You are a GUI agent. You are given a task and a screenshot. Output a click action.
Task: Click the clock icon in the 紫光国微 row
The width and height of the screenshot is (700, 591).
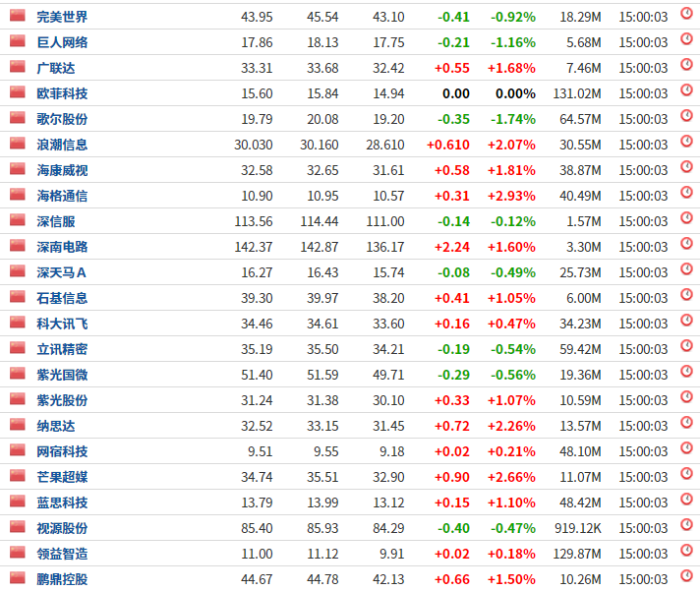[686, 371]
